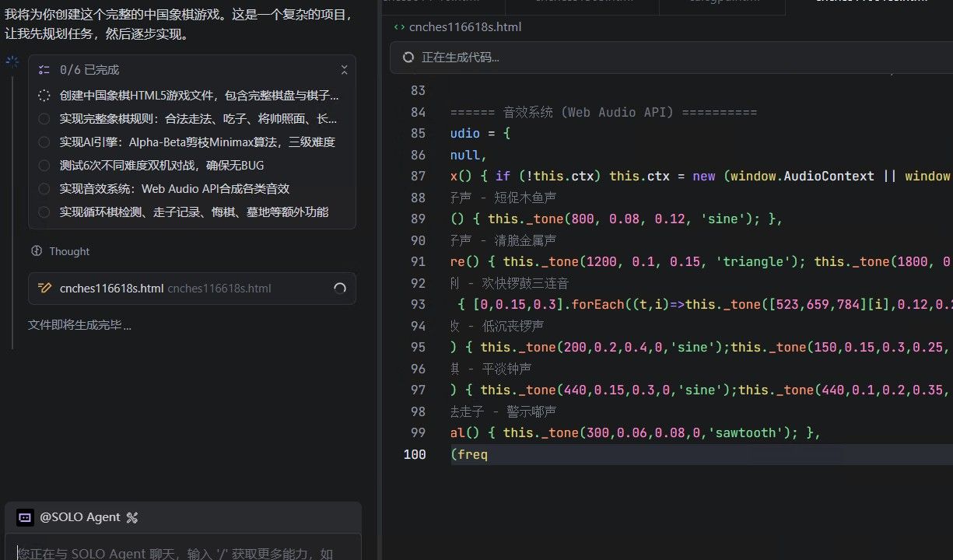The height and width of the screenshot is (560, 953).
Task: Select the 测试6次不同难度双机对战 task item
Action: [x=191, y=166]
